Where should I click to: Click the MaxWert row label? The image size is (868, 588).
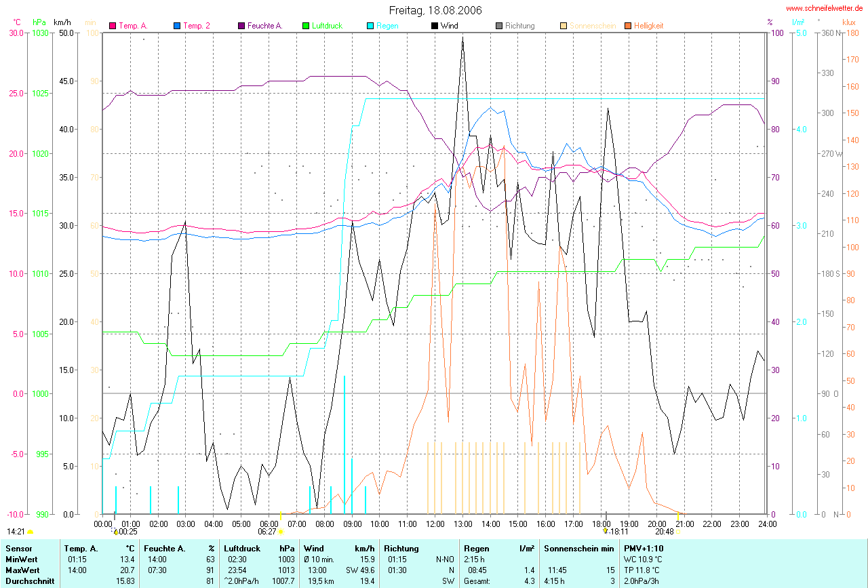(x=22, y=570)
